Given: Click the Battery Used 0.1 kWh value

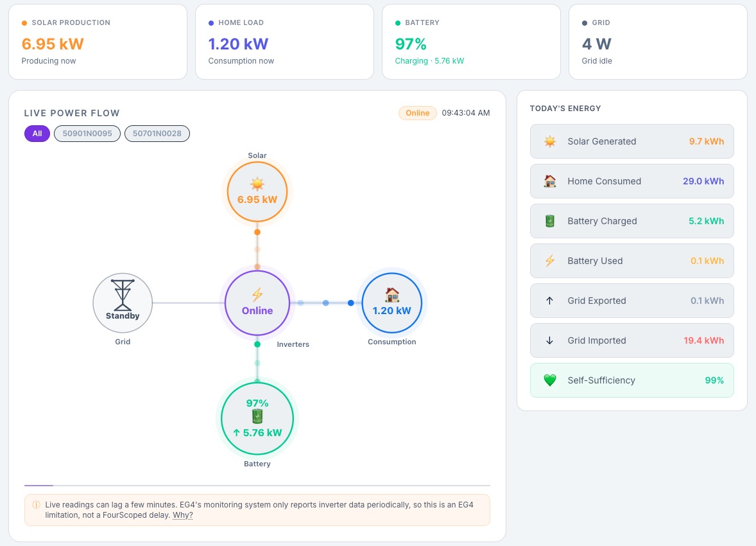Looking at the screenshot, I should (x=707, y=261).
